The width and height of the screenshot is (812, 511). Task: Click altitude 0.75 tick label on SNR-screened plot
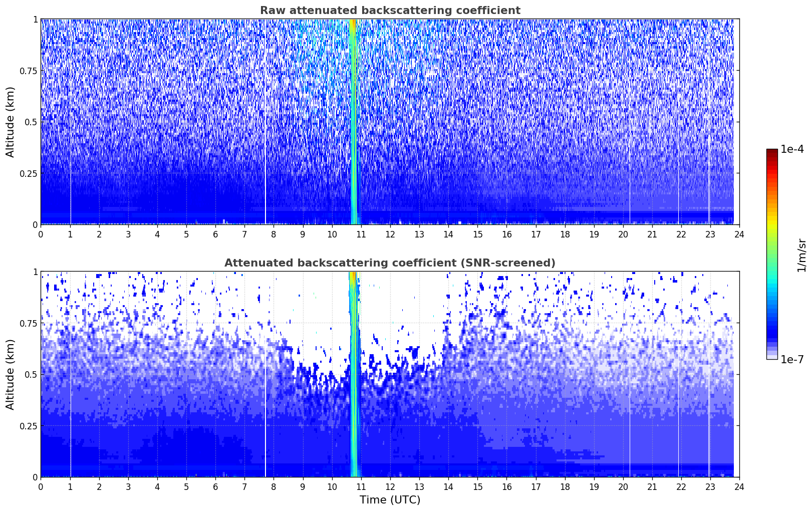point(29,323)
